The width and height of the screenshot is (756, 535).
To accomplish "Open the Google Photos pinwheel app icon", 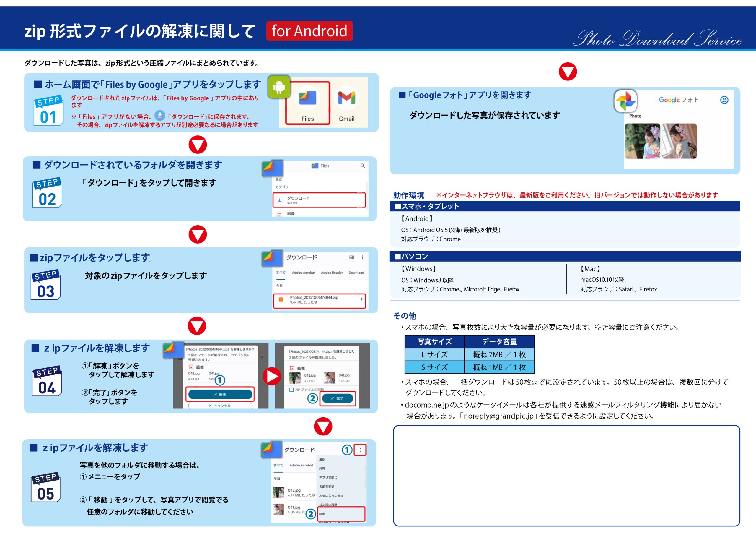I will pos(625,101).
